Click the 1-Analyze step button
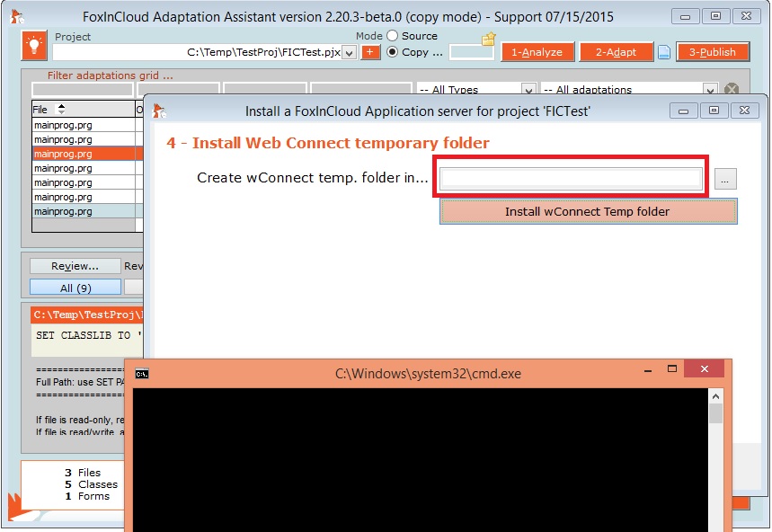Screen dimensions: 772x532 coord(537,52)
